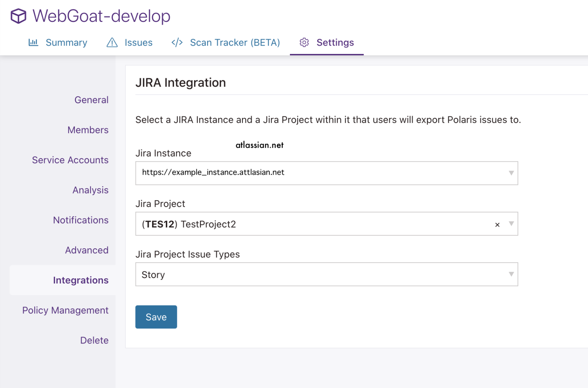The height and width of the screenshot is (388, 588).
Task: Save the JIRA integration settings
Action: point(156,317)
